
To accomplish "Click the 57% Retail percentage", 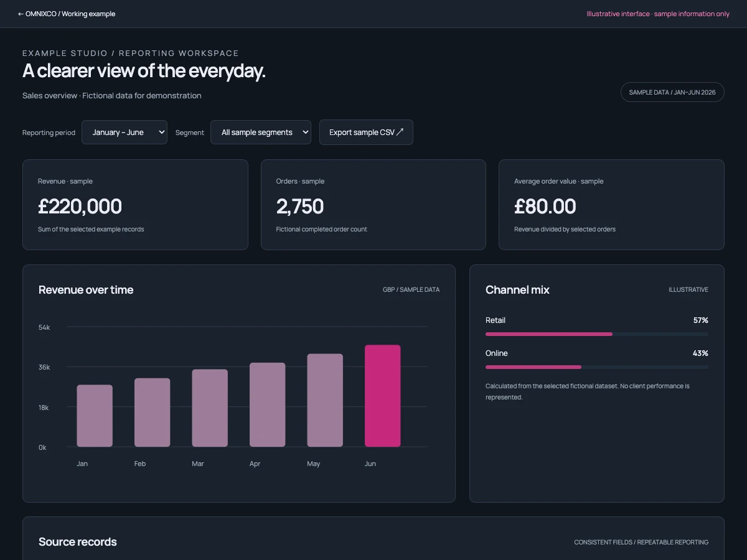I will coord(701,320).
